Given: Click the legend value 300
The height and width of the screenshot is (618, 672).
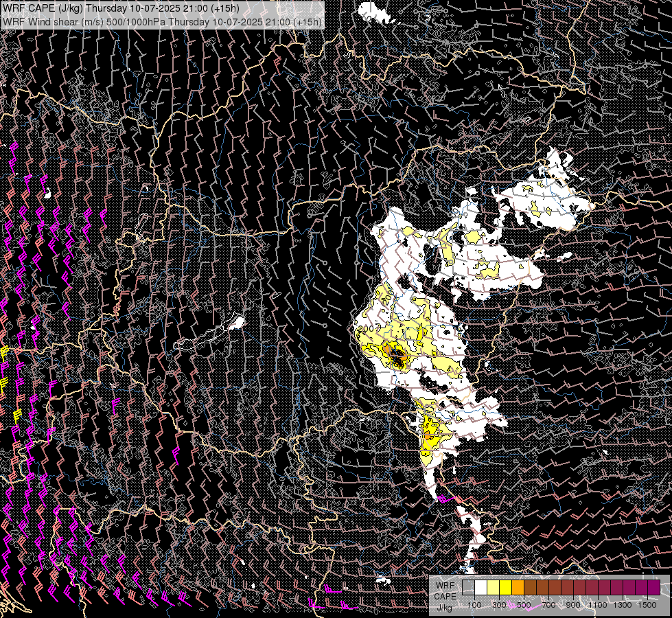Looking at the screenshot, I should [x=499, y=605].
